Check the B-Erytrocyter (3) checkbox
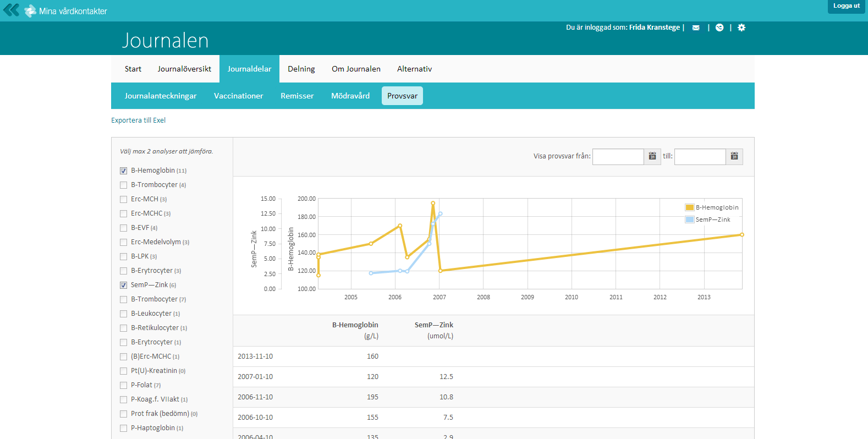The height and width of the screenshot is (439, 868). (x=123, y=271)
